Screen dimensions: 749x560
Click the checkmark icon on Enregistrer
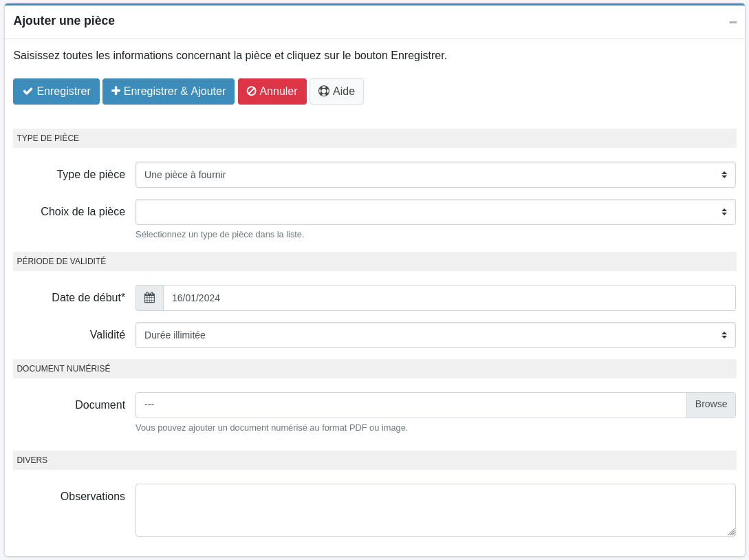(28, 91)
